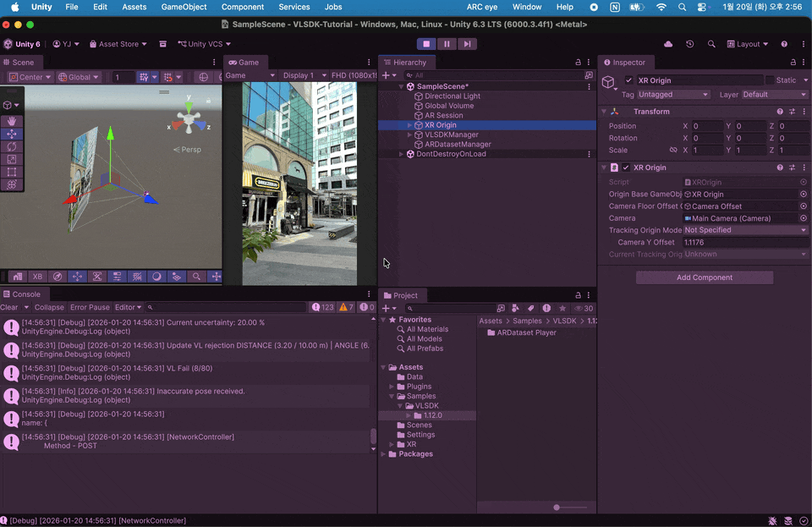This screenshot has width=812, height=527.
Task: Open the Unity cloud icon
Action: pos(668,44)
